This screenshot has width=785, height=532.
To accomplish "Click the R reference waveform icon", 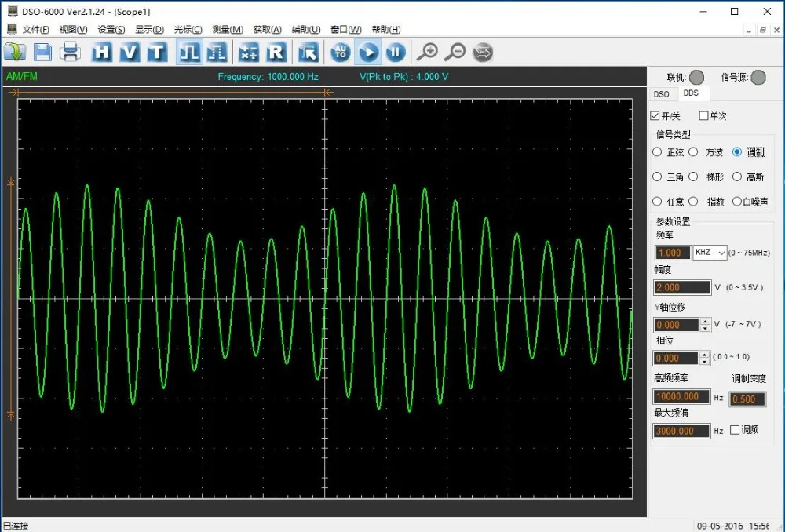I will (276, 52).
